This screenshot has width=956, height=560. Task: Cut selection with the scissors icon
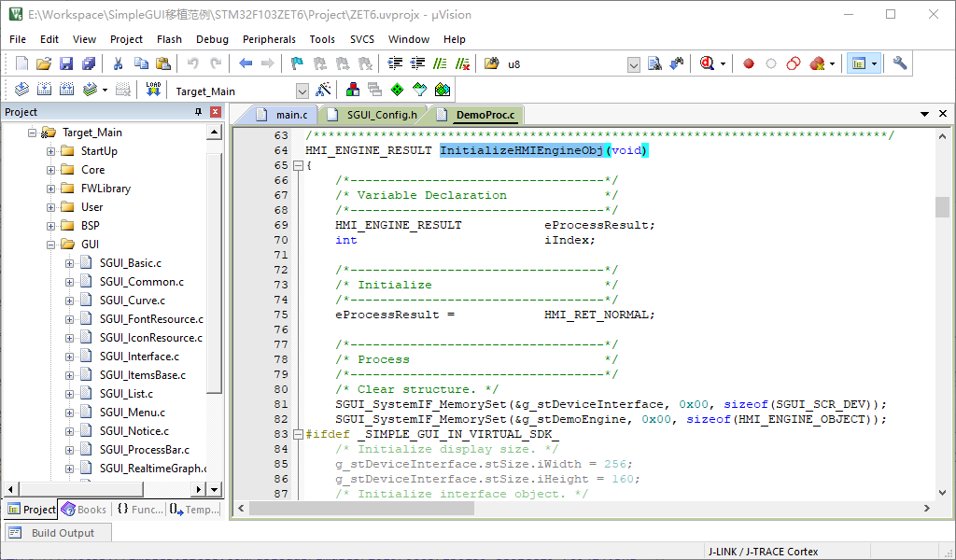(x=119, y=63)
